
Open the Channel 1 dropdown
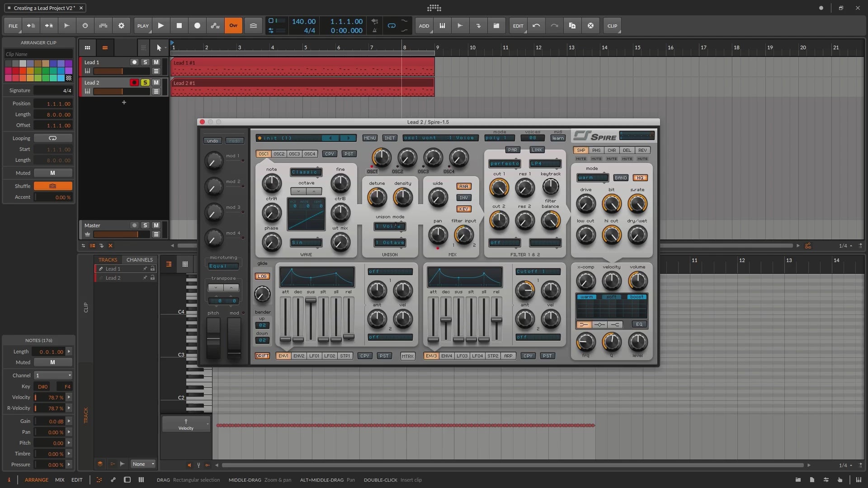53,375
